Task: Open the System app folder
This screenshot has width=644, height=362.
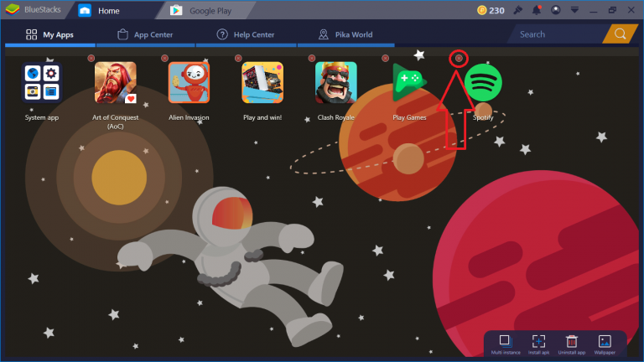Action: [x=42, y=82]
